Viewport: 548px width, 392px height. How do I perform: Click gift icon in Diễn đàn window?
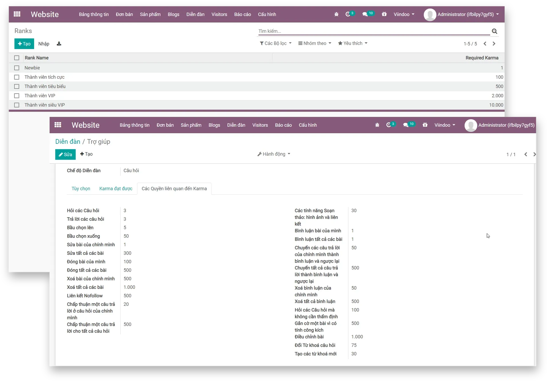coord(425,125)
